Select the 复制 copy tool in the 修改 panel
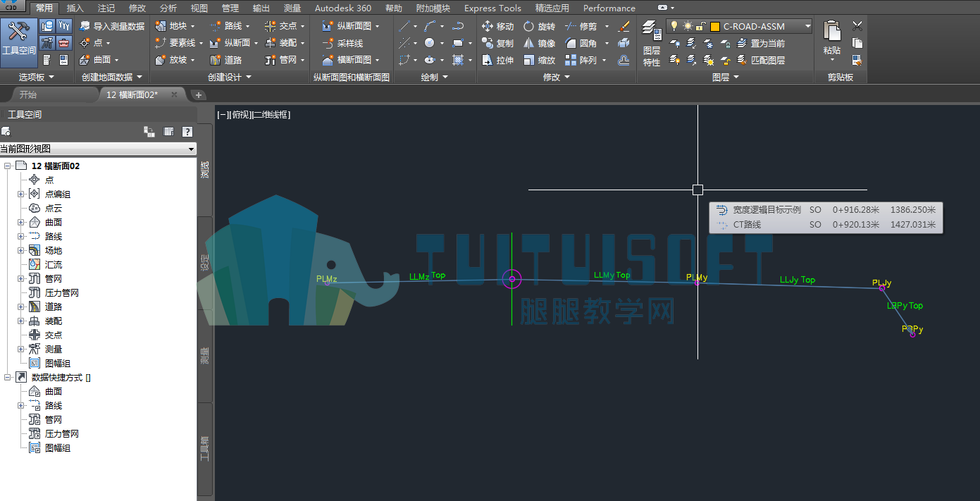The height and width of the screenshot is (501, 980). (x=498, y=43)
